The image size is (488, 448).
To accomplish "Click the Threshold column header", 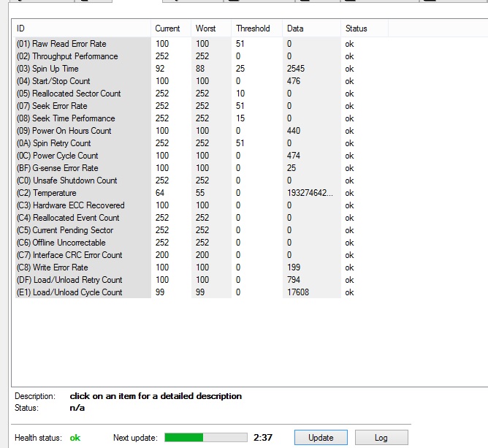I will [x=256, y=29].
